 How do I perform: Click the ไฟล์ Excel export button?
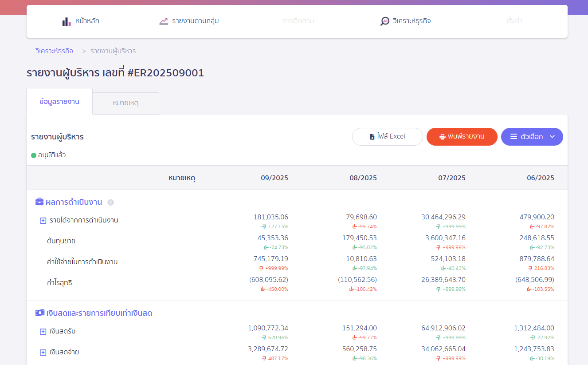388,137
